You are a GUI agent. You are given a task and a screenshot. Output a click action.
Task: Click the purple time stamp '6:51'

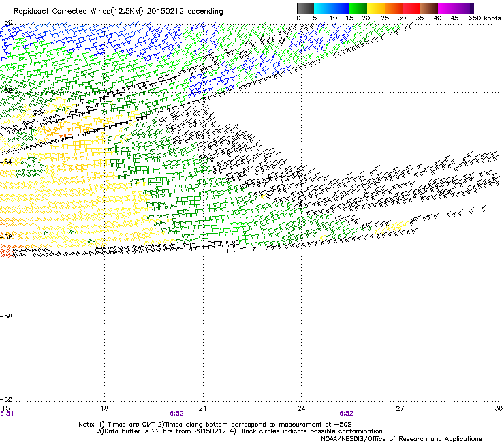7,414
